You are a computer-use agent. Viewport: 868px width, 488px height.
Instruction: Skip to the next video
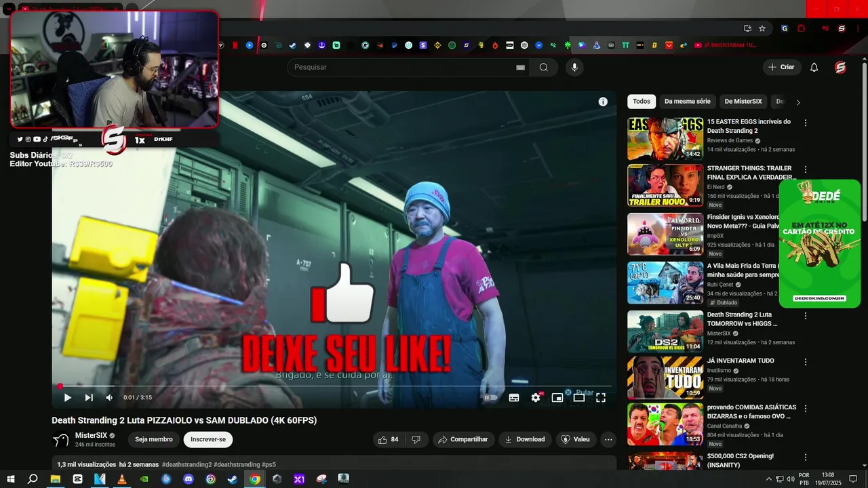(89, 398)
